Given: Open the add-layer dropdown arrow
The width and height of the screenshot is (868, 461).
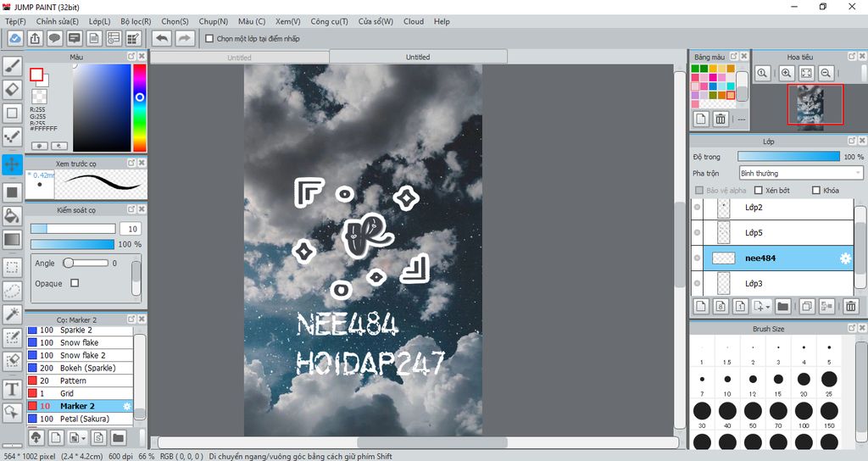Looking at the screenshot, I should (x=768, y=307).
